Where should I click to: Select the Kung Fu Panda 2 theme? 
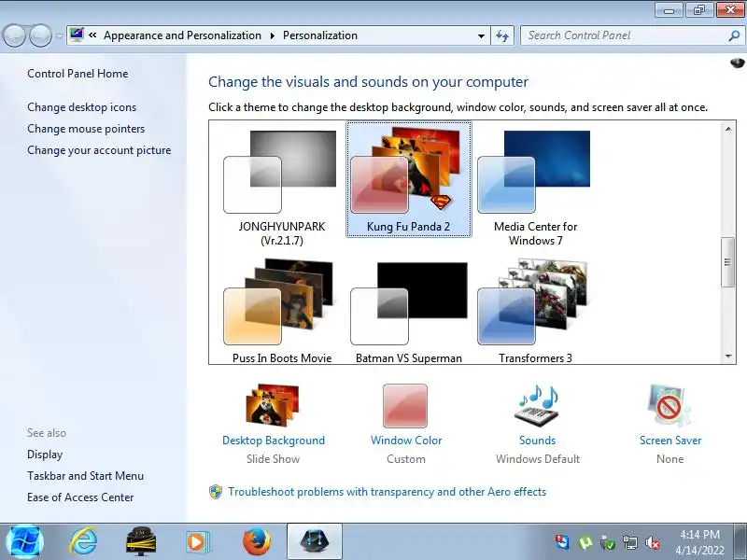[x=409, y=179]
